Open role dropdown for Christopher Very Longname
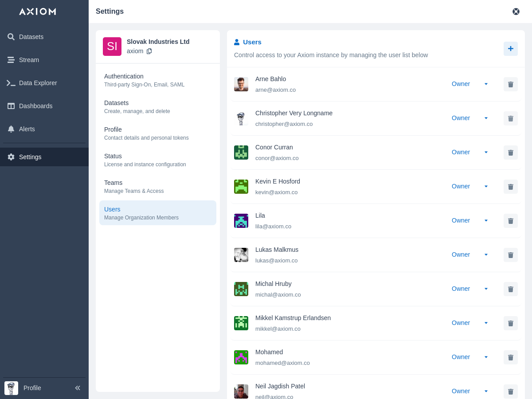Image resolution: width=532 pixels, height=399 pixels. (x=469, y=118)
